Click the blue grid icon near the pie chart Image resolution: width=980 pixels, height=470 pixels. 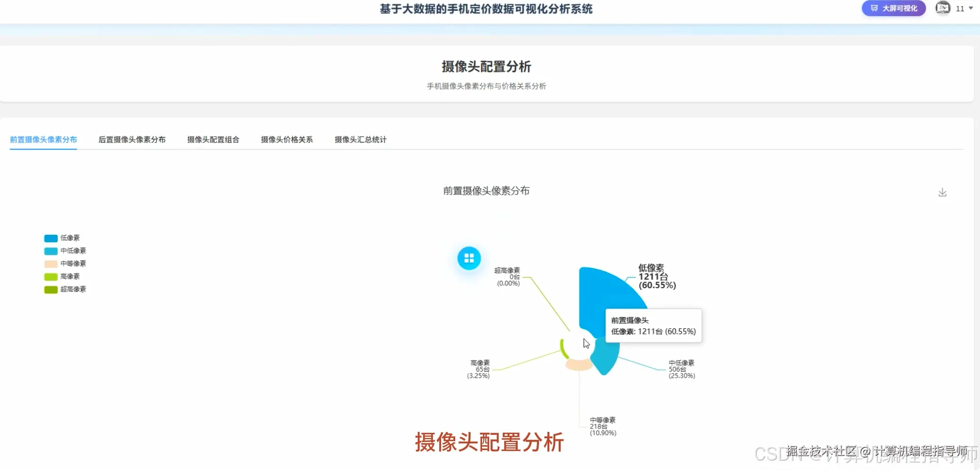(x=468, y=258)
